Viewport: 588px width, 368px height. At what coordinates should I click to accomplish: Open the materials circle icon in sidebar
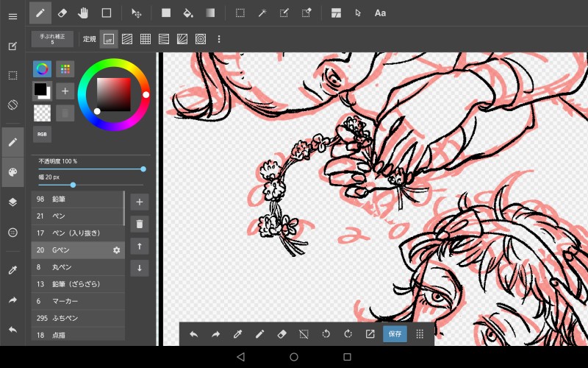tap(12, 233)
